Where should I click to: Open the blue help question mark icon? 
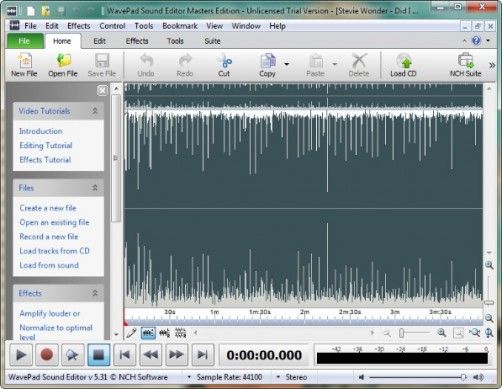pyautogui.click(x=476, y=41)
